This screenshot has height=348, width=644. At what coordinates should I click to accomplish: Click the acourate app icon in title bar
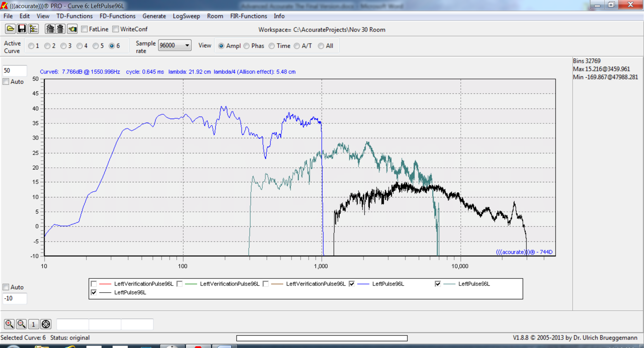4,5
